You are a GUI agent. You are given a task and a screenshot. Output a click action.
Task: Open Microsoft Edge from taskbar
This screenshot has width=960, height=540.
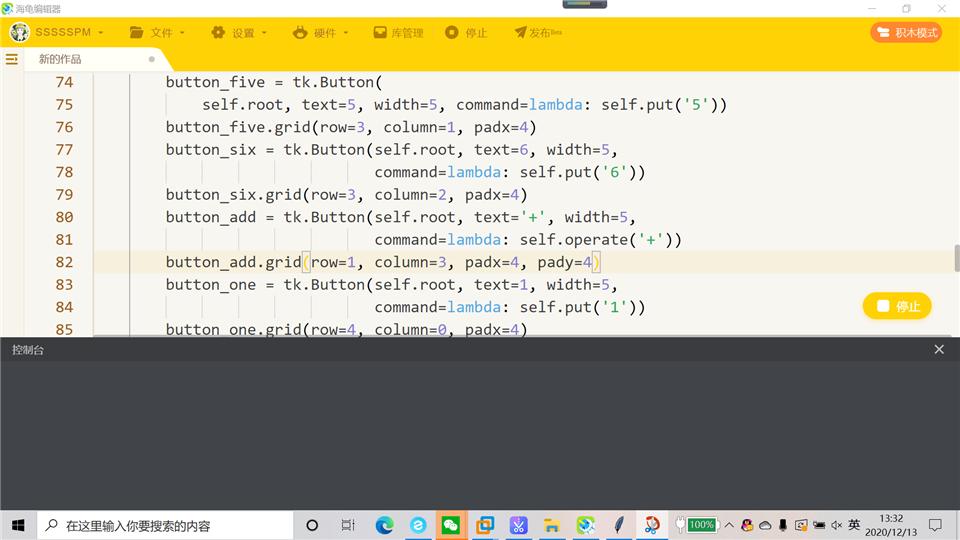point(384,525)
